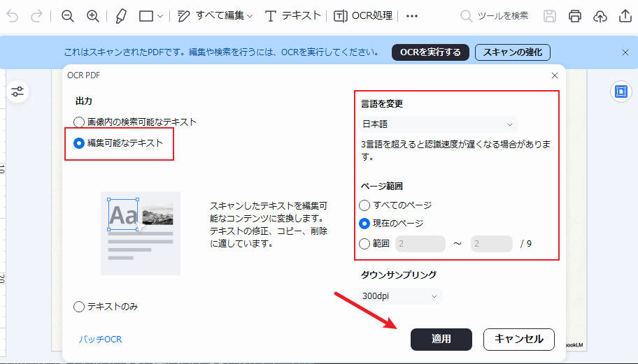The image size is (638, 364).
Task: Click the キャンセル button
Action: coord(519,340)
